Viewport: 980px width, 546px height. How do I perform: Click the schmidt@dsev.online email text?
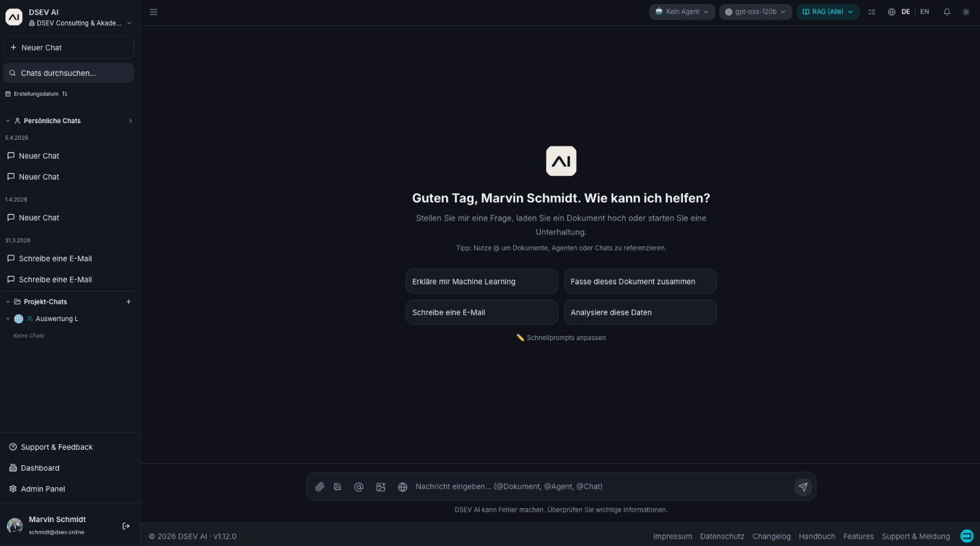click(x=56, y=532)
